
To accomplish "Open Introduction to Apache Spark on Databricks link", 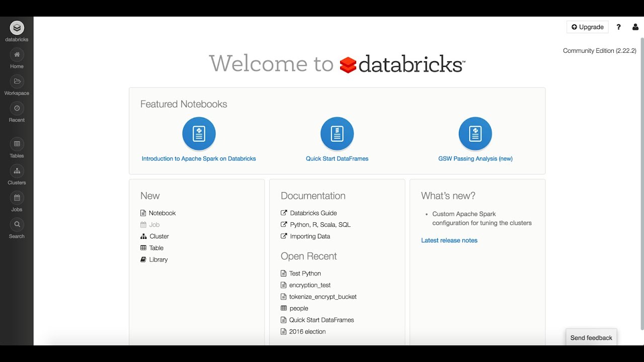I will 199,158.
